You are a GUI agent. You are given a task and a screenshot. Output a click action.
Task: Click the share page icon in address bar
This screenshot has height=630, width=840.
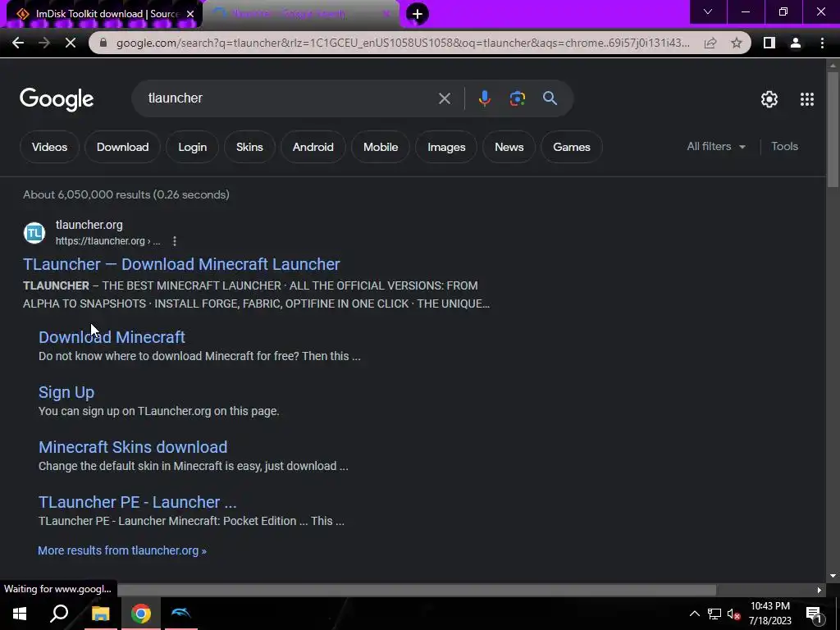(x=710, y=43)
